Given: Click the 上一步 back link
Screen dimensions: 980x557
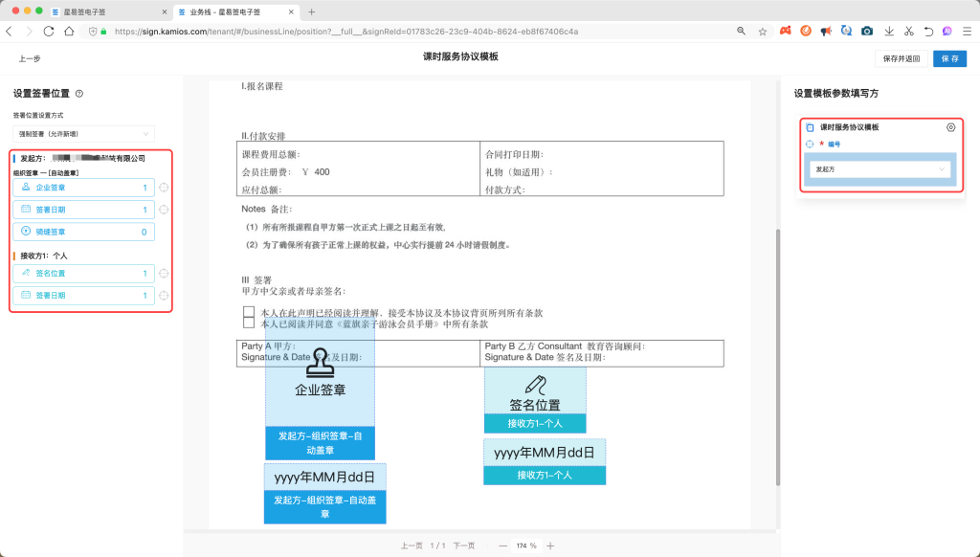Looking at the screenshot, I should [30, 58].
